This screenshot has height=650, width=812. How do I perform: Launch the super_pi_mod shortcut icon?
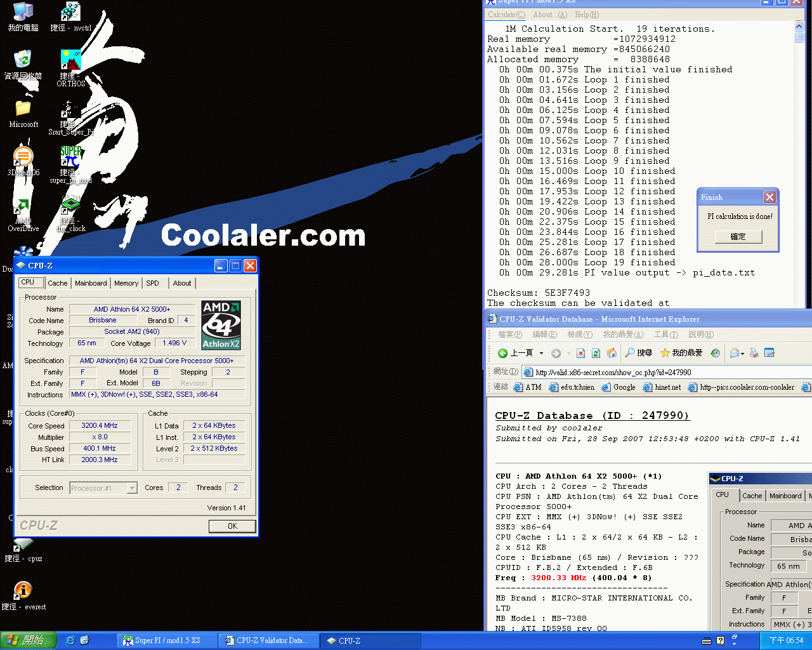point(70,165)
